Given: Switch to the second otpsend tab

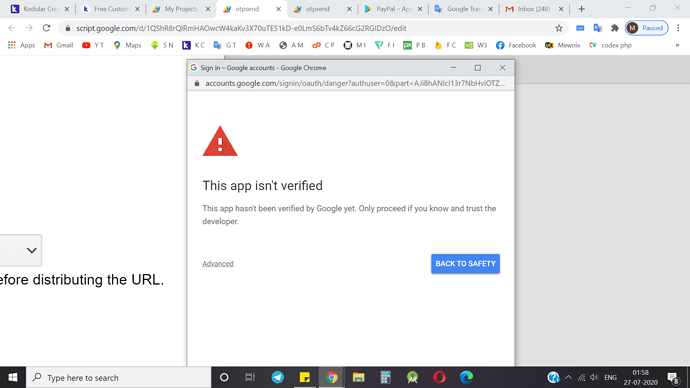Looking at the screenshot, I should pos(323,9).
